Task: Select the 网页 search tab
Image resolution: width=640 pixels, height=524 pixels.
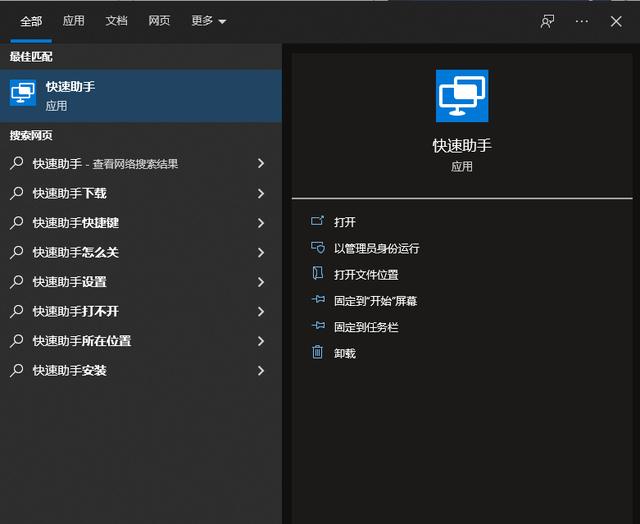Action: [x=159, y=21]
